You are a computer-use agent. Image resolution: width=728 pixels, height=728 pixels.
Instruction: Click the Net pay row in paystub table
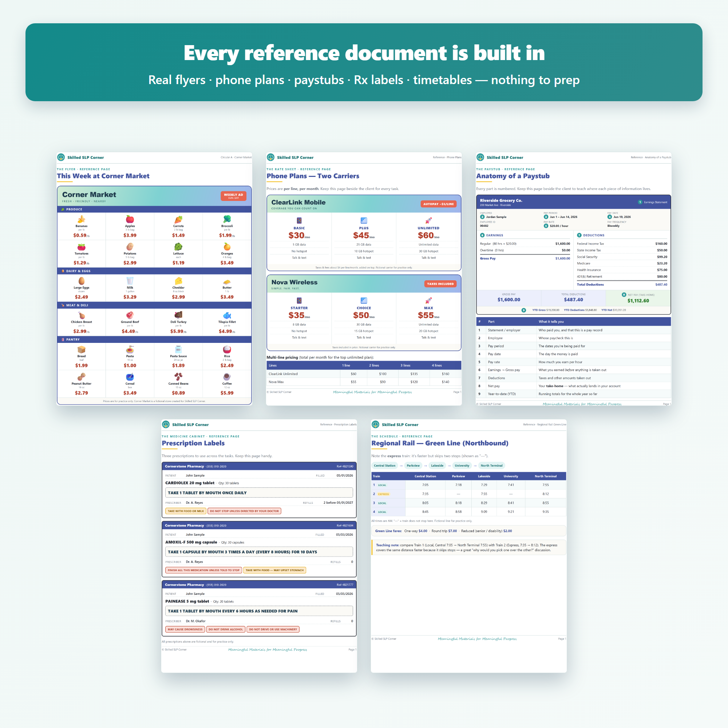click(x=573, y=386)
